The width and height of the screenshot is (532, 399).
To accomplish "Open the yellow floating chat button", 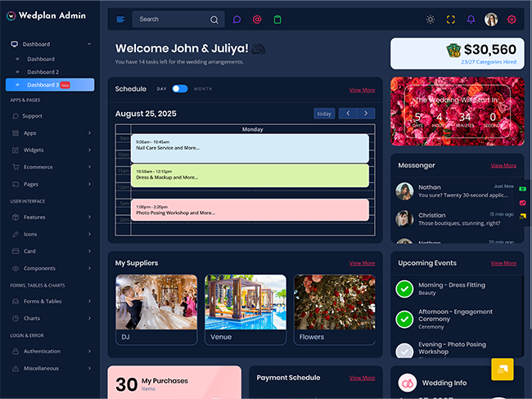I will point(502,369).
